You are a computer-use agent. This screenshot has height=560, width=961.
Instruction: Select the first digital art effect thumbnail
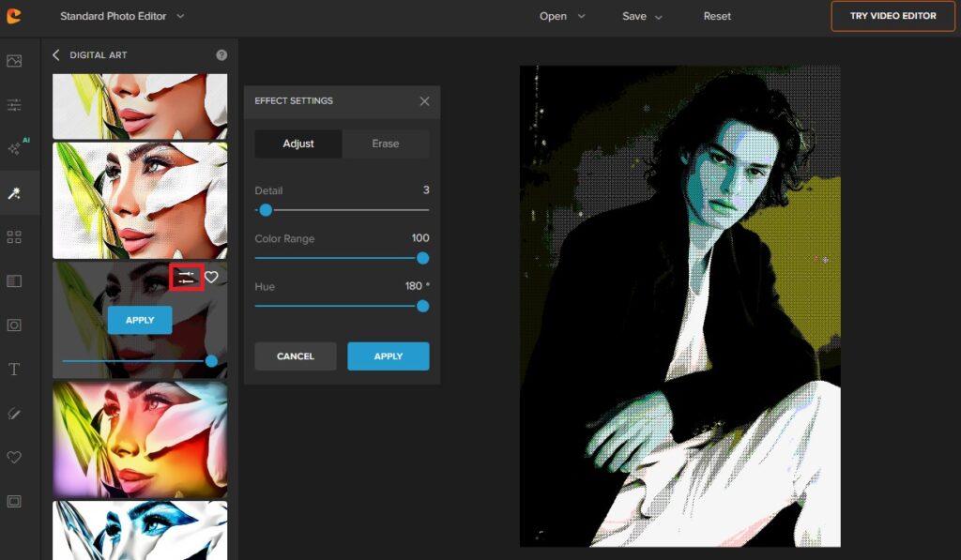pyautogui.click(x=140, y=107)
